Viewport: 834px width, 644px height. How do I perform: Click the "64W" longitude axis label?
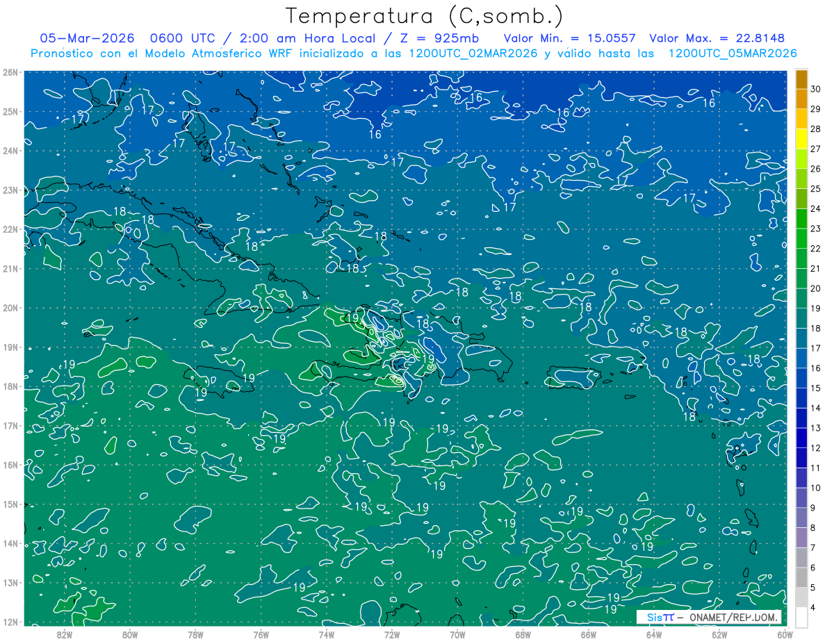pyautogui.click(x=654, y=634)
